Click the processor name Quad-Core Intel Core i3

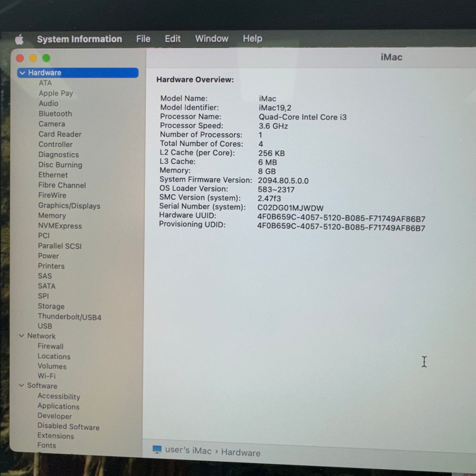(303, 117)
